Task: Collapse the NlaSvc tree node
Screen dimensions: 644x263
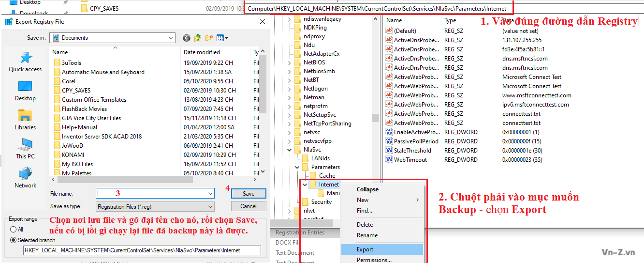Action: (289, 150)
